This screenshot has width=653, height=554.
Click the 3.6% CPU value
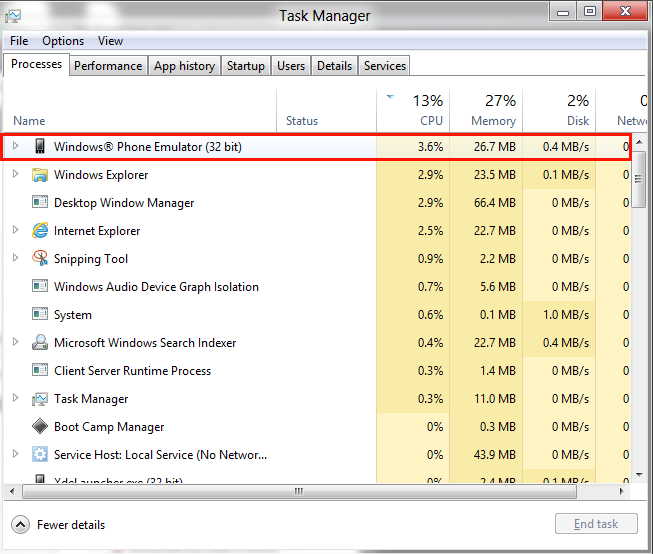coord(431,147)
